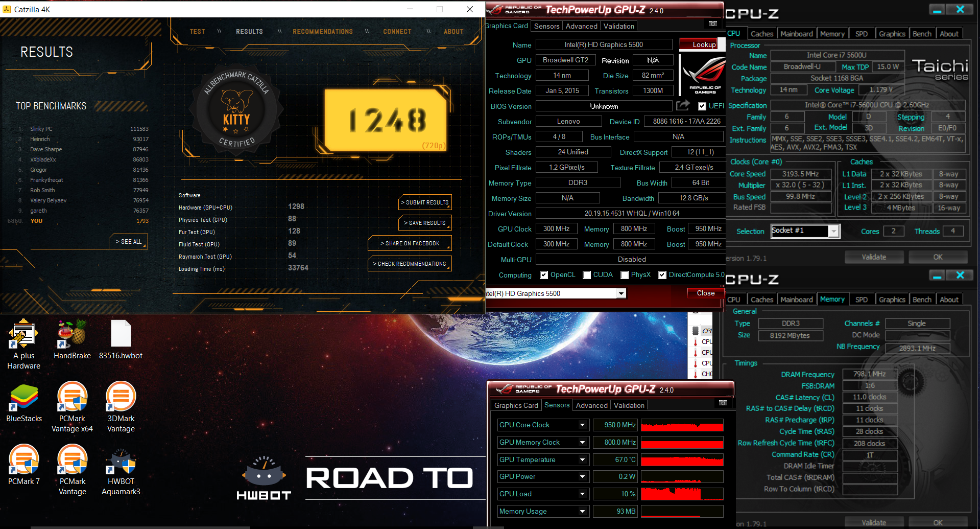Click the BIOS export share icon in GPU-Z
Viewport: 980px width, 529px height.
click(x=683, y=105)
